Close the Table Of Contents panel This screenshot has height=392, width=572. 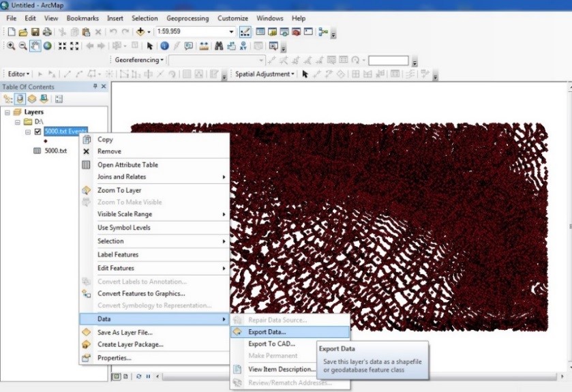[104, 87]
